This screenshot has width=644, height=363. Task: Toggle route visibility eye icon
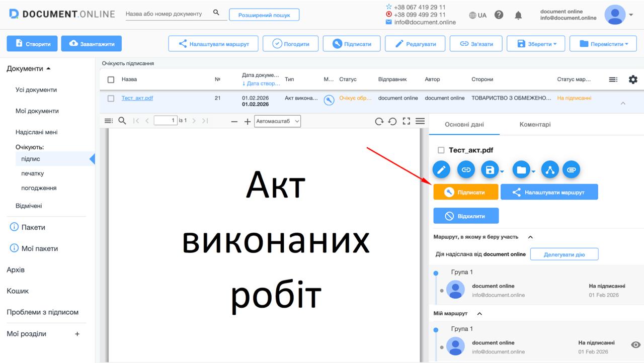click(x=635, y=345)
